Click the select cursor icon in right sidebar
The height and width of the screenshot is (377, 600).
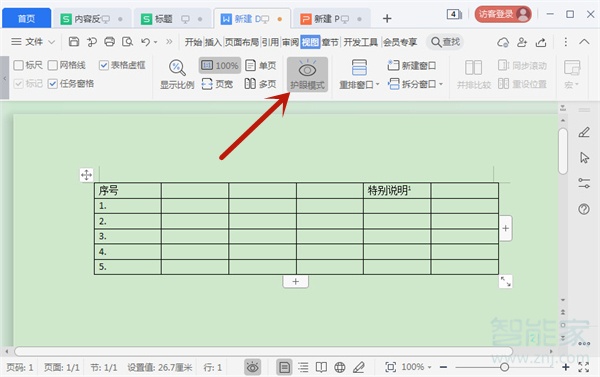[584, 157]
